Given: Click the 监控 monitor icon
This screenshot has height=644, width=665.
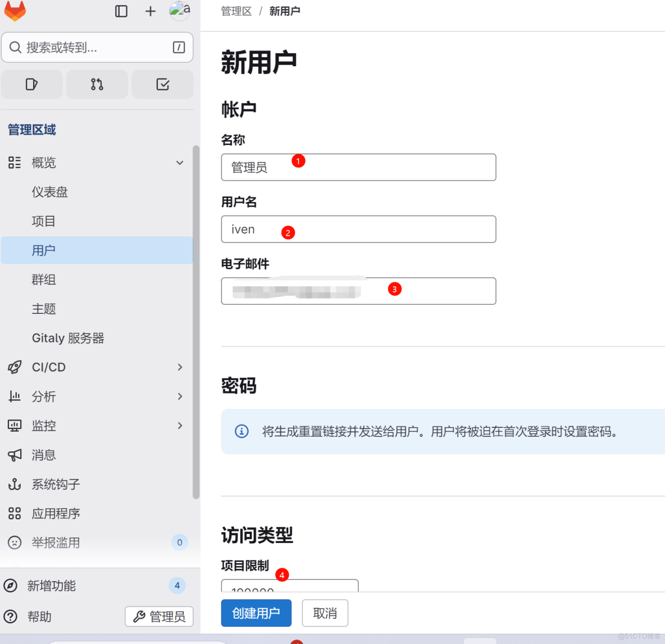Looking at the screenshot, I should (15, 426).
